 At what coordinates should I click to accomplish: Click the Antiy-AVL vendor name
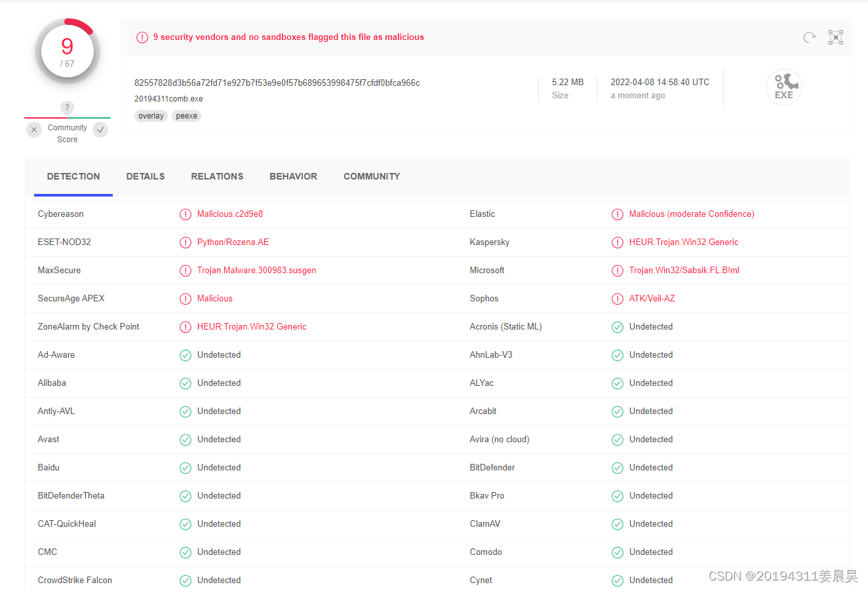(56, 411)
